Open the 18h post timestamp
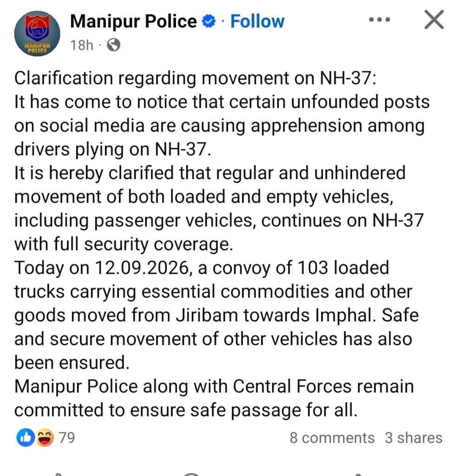Image resolution: width=457 pixels, height=476 pixels. (82, 45)
